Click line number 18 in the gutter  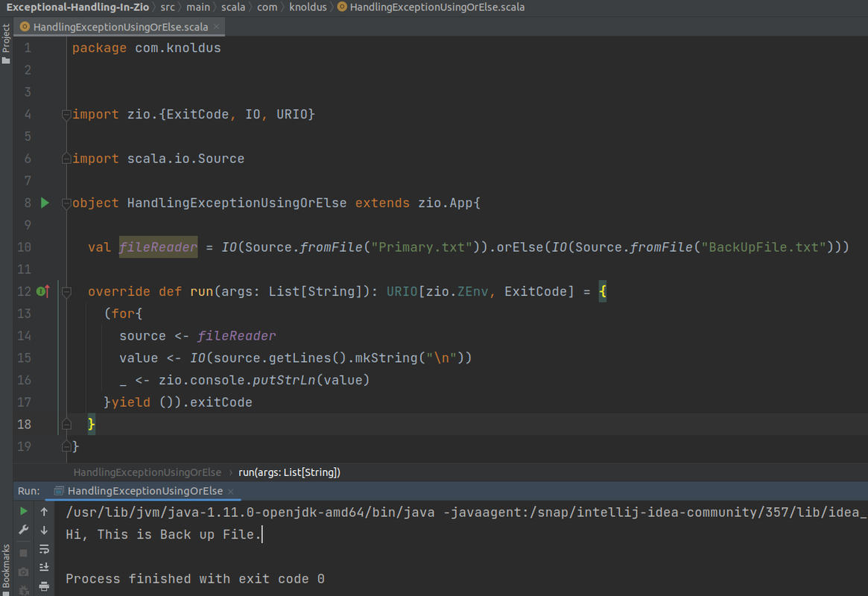pyautogui.click(x=24, y=425)
